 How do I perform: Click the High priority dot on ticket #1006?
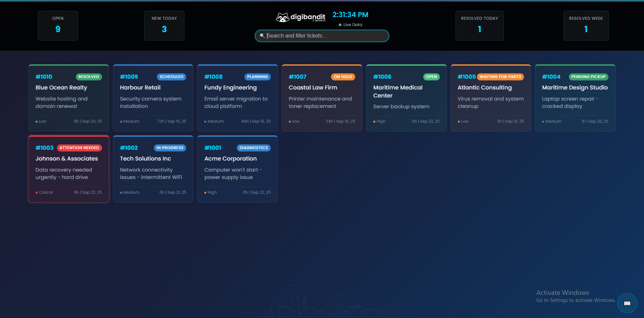374,122
